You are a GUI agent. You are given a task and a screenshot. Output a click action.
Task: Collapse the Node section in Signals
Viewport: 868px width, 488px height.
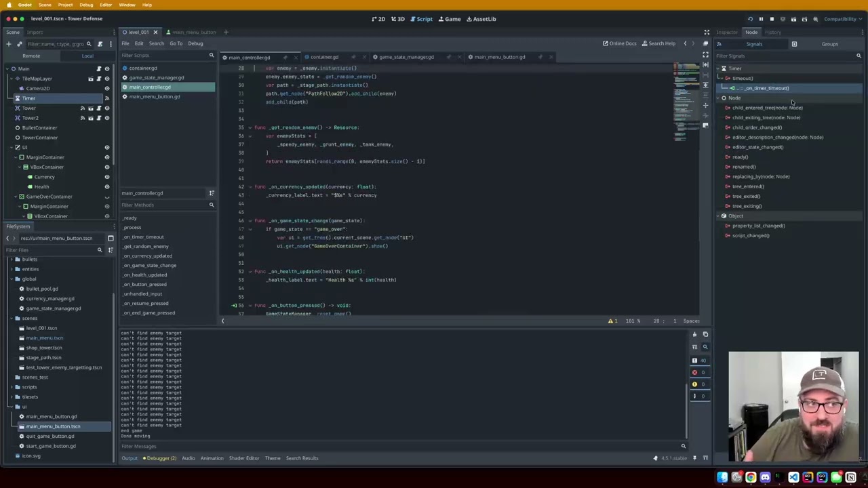[x=718, y=98]
